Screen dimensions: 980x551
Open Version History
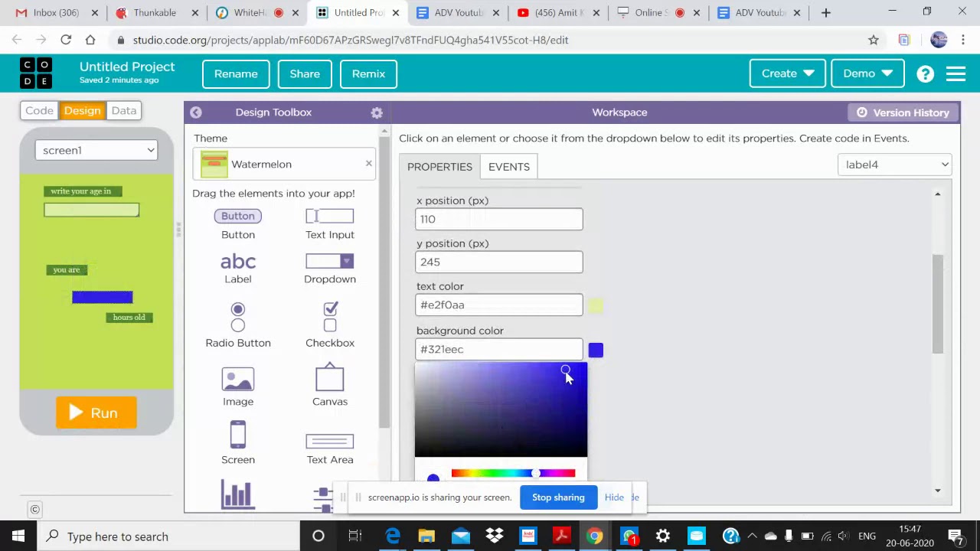point(903,112)
